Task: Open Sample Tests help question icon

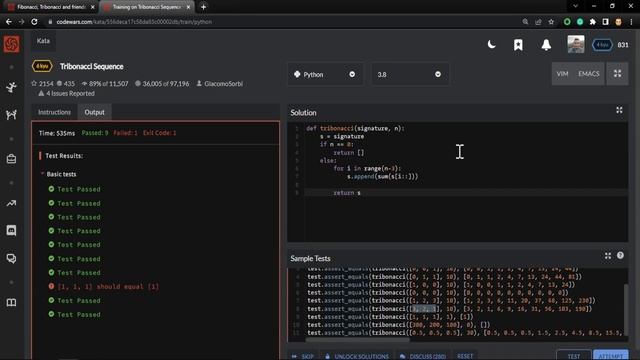Action: pos(620,256)
